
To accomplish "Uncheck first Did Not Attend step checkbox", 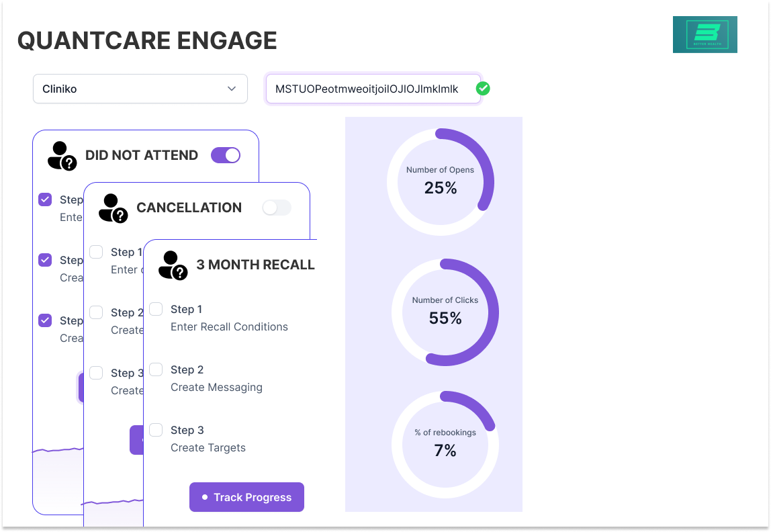I will tap(45, 199).
